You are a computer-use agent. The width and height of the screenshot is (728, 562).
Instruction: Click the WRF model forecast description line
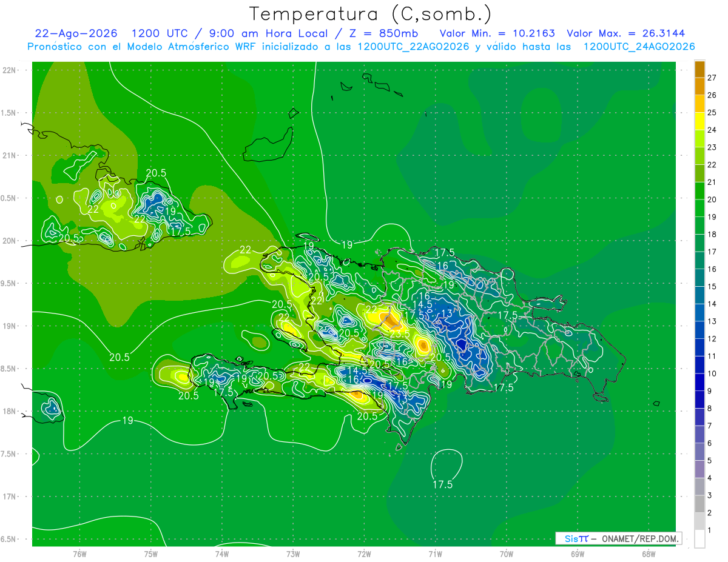point(361,47)
